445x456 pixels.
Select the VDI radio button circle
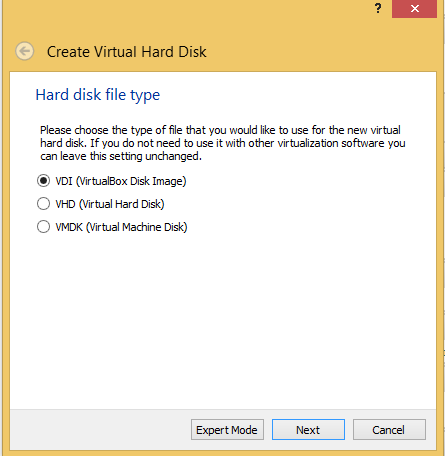[43, 181]
